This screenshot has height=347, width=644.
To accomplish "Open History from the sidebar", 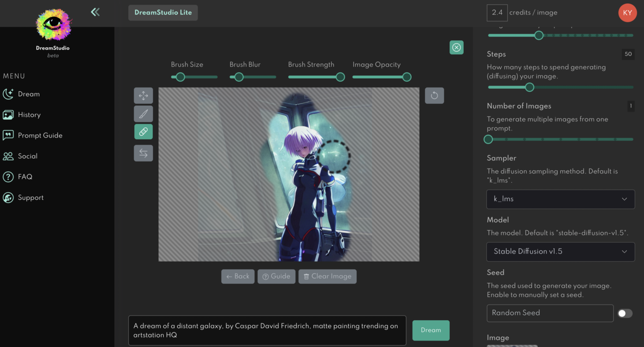I will pyautogui.click(x=28, y=114).
